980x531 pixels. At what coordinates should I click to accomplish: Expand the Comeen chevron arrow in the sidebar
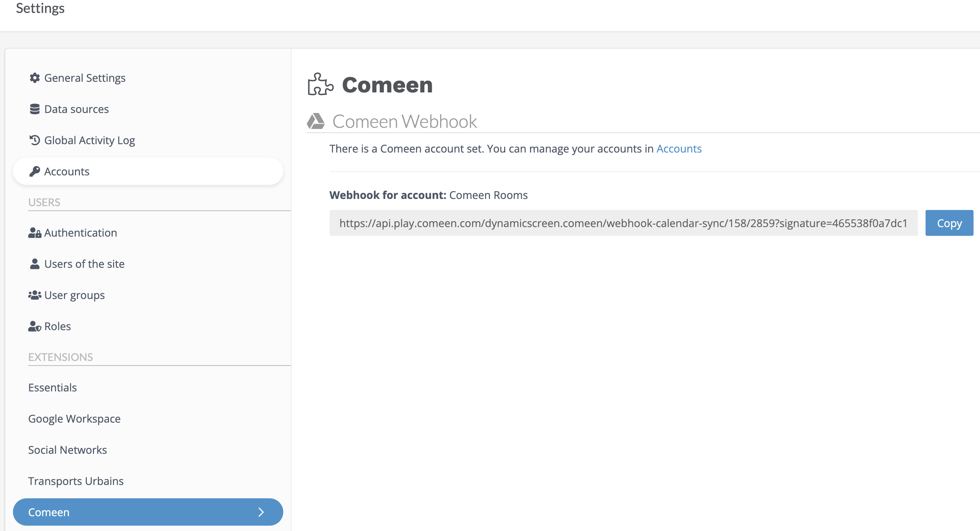(x=261, y=512)
